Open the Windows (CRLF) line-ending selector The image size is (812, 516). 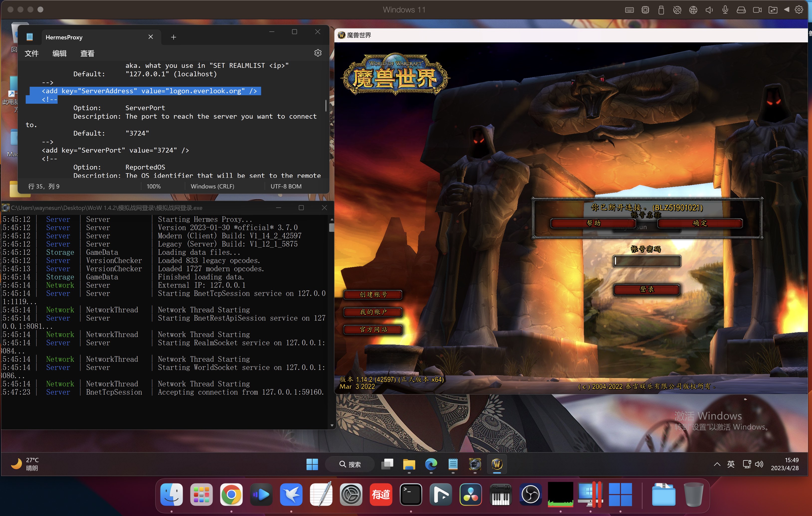(212, 186)
